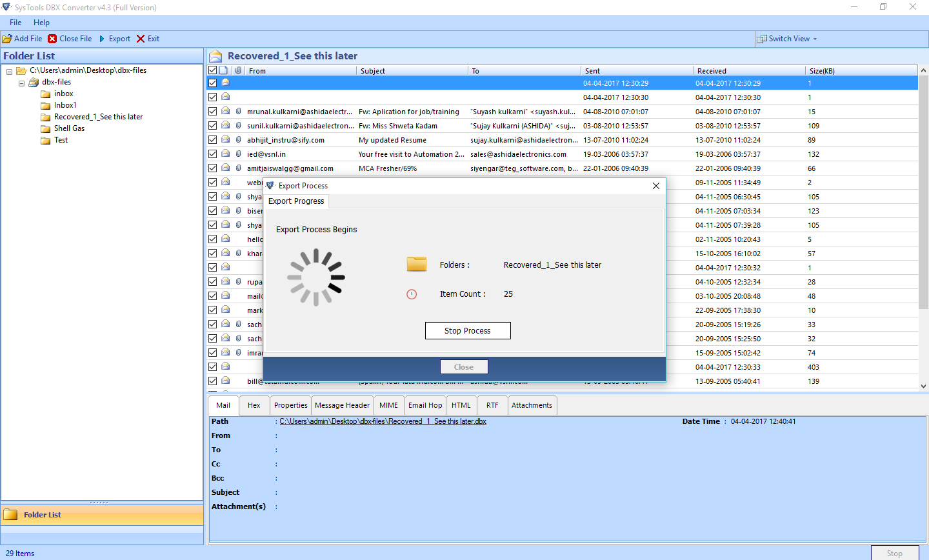The width and height of the screenshot is (929, 560).
Task: Click the Exit red cross icon
Action: 141,39
